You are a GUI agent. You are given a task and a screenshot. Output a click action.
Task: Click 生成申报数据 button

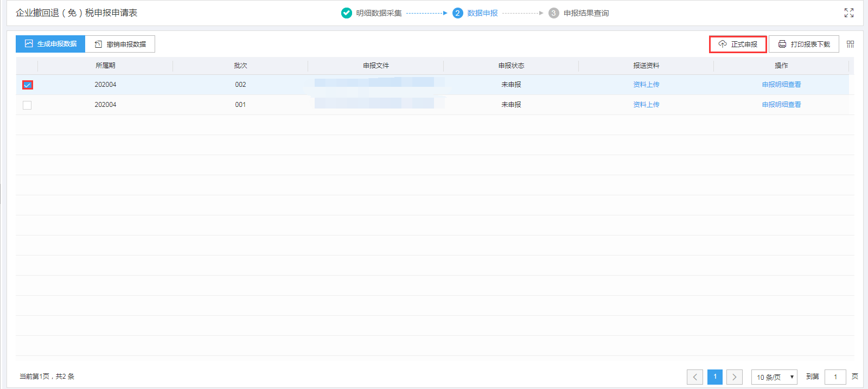pos(50,44)
